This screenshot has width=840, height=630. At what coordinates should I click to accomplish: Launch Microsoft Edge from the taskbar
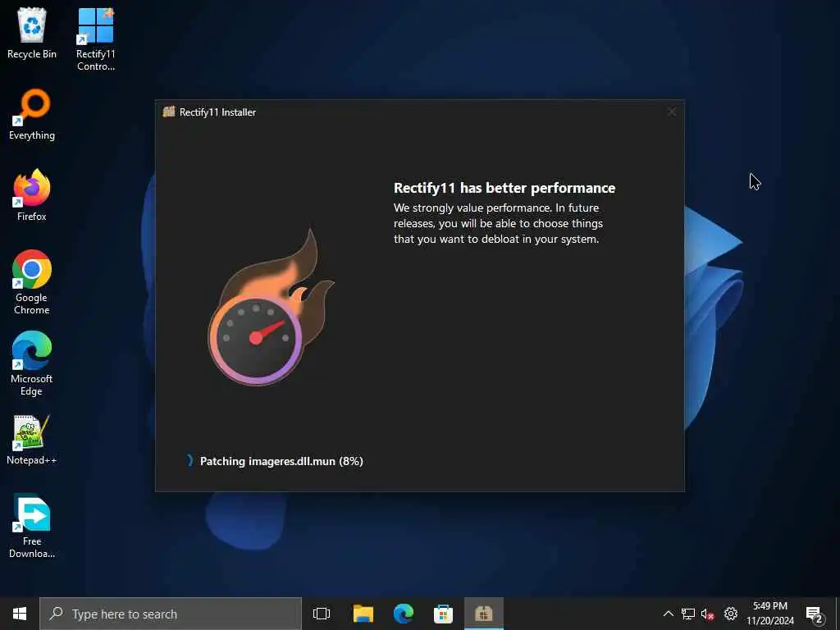(x=404, y=614)
